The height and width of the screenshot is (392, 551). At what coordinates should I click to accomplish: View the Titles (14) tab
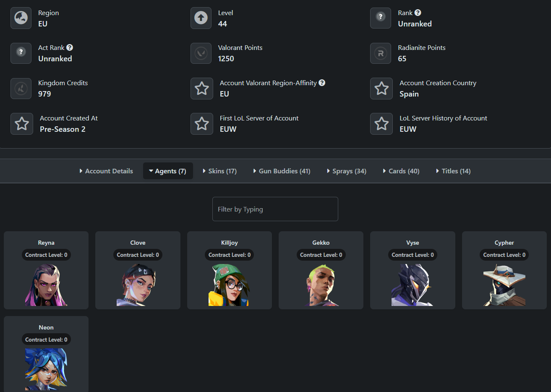453,171
